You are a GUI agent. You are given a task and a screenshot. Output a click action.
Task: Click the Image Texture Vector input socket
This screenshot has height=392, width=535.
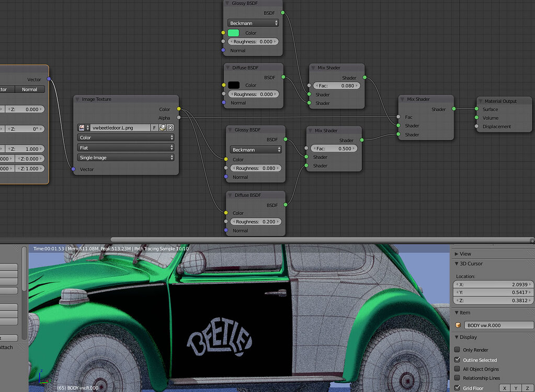click(x=73, y=169)
